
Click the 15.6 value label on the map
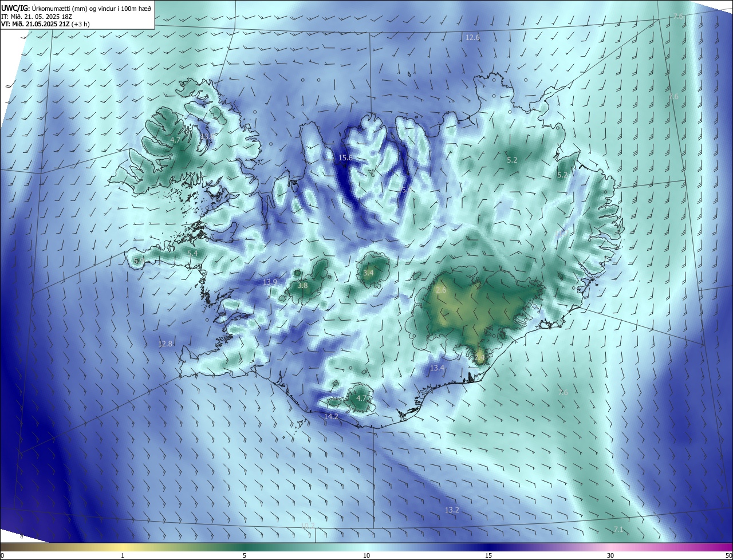(x=345, y=158)
